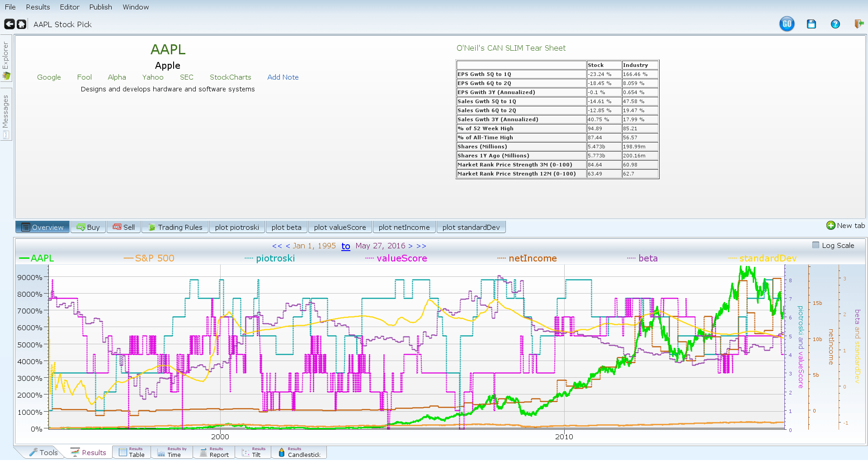The height and width of the screenshot is (470, 868).
Task: Enable the Log Scale checkbox
Action: pos(816,245)
